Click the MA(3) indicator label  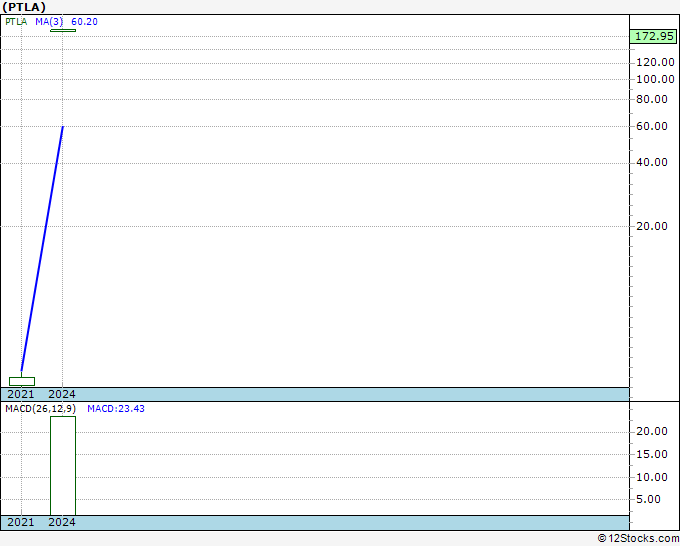pyautogui.click(x=49, y=22)
